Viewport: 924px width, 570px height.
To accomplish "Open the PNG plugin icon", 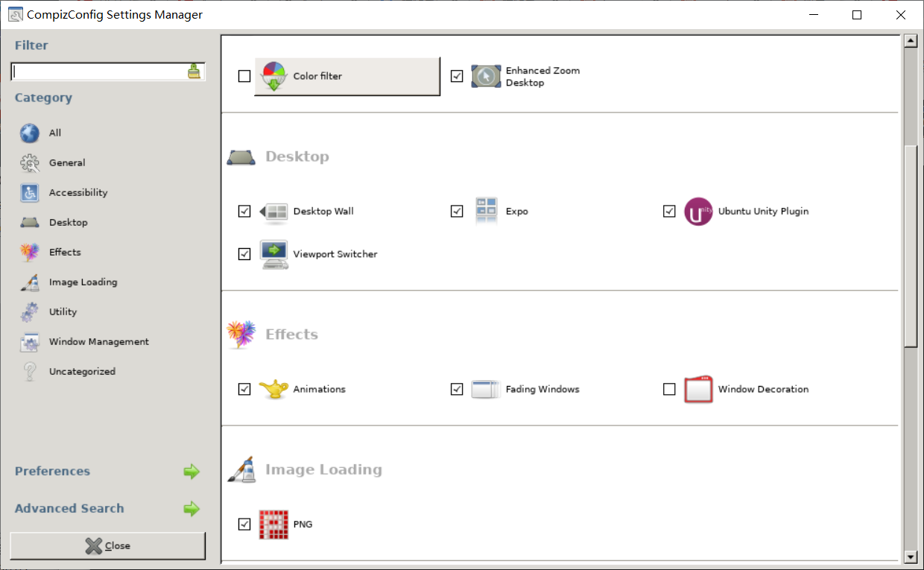I will (273, 525).
